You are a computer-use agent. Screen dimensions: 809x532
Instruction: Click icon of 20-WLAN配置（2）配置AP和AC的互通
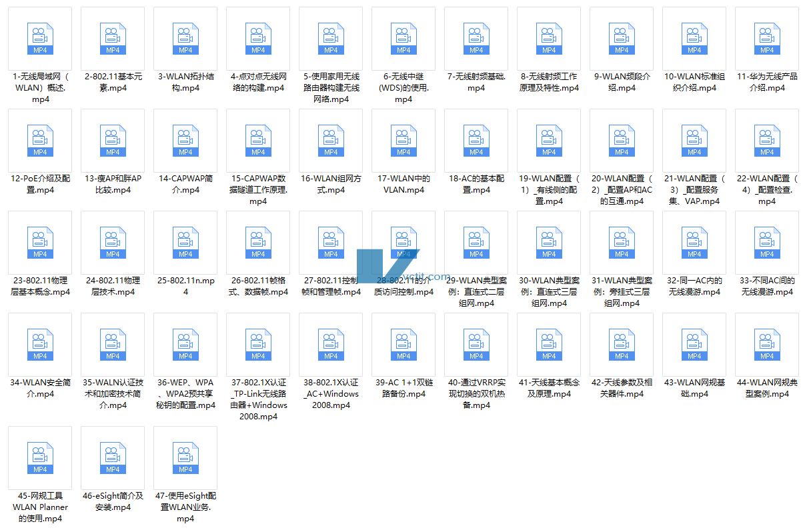[622, 141]
